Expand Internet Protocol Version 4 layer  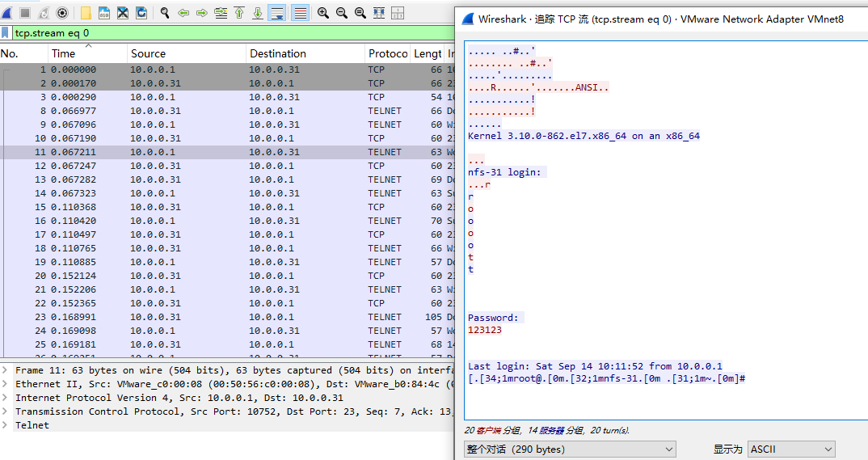click(6, 398)
